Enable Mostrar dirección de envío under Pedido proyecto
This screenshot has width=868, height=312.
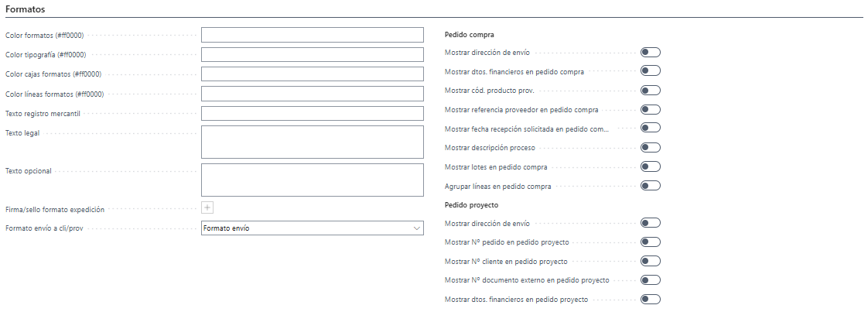[x=651, y=223]
